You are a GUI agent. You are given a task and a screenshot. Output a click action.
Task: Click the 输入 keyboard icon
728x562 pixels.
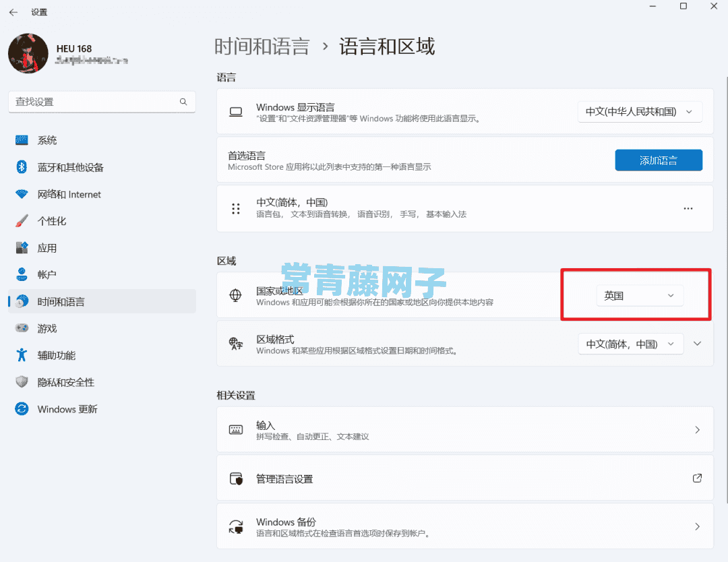coord(236,430)
